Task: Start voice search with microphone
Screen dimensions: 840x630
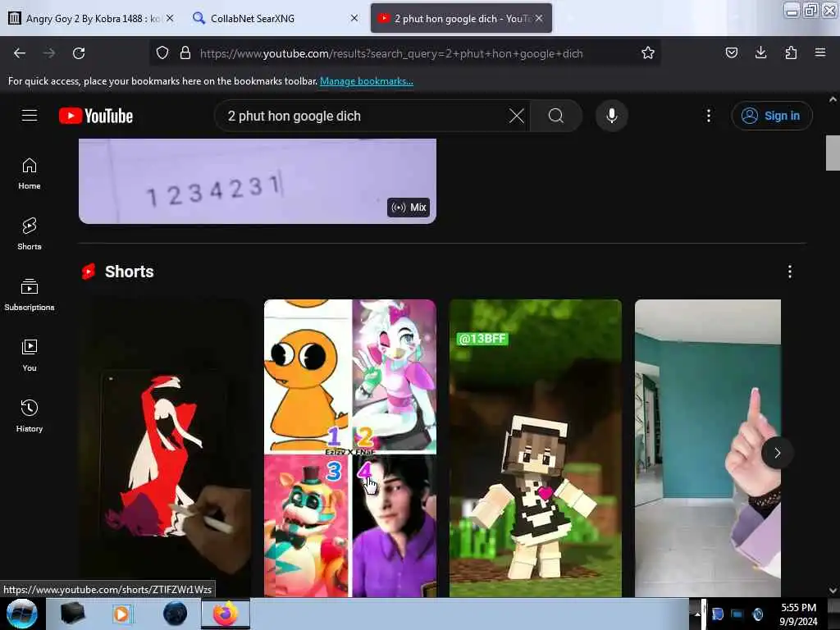Action: (611, 116)
